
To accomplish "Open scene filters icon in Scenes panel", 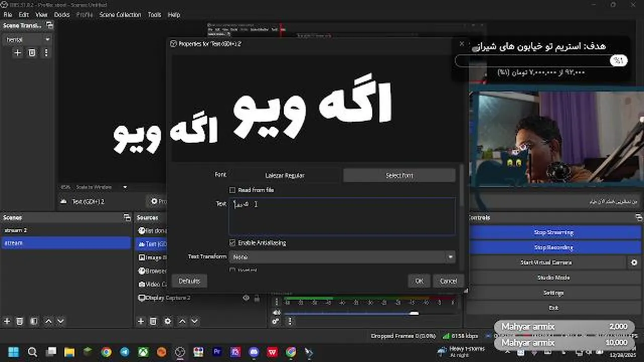I will pos(34,321).
